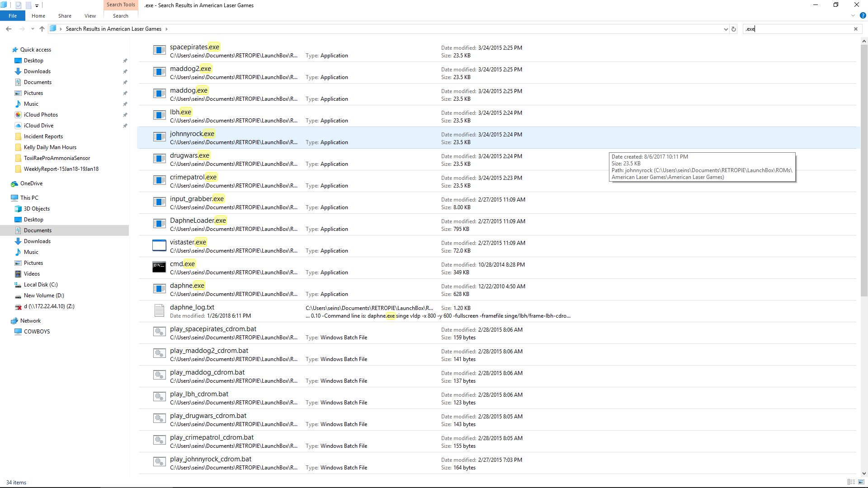Switch to Large icons view icon

tap(861, 482)
